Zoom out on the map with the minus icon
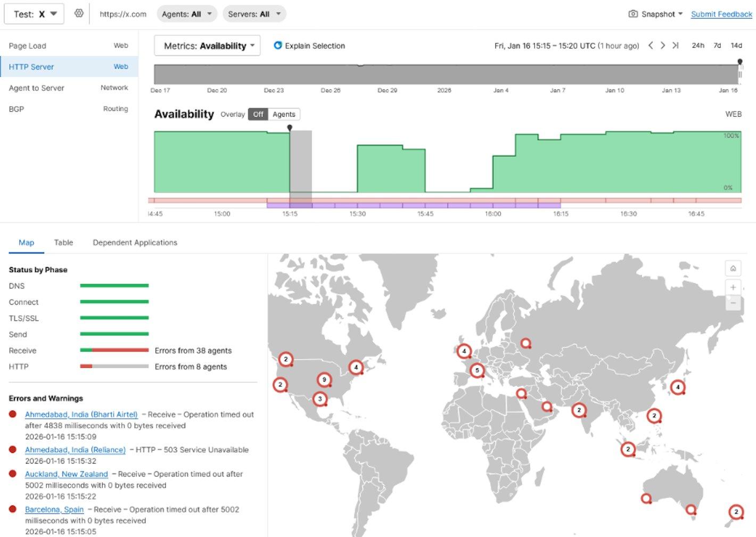This screenshot has height=537, width=756. (x=733, y=302)
